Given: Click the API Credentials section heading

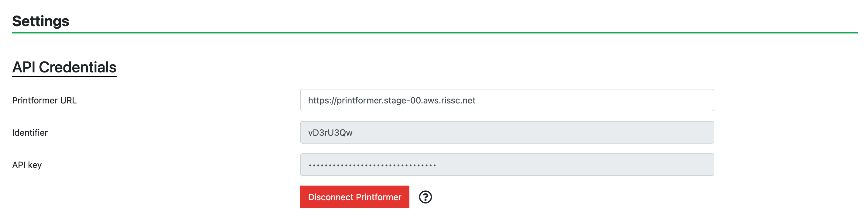Looking at the screenshot, I should point(64,67).
